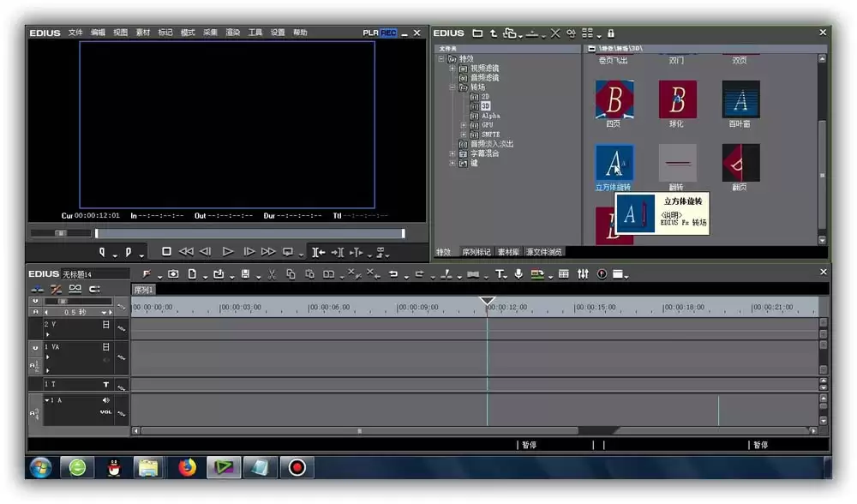Select the Alpha folder in transitions tree
The image size is (857, 504).
click(490, 116)
